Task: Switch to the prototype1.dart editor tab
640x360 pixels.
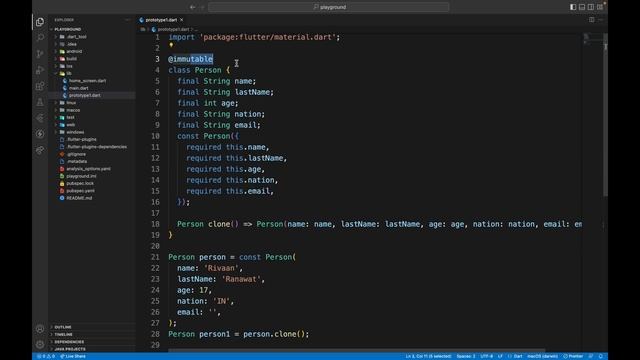Action: click(x=161, y=20)
